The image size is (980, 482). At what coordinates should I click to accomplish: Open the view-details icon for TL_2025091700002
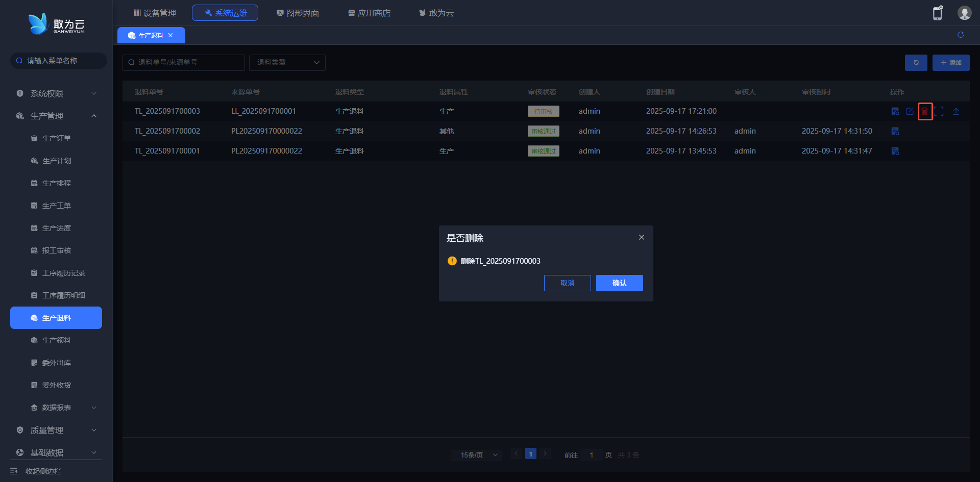click(895, 131)
